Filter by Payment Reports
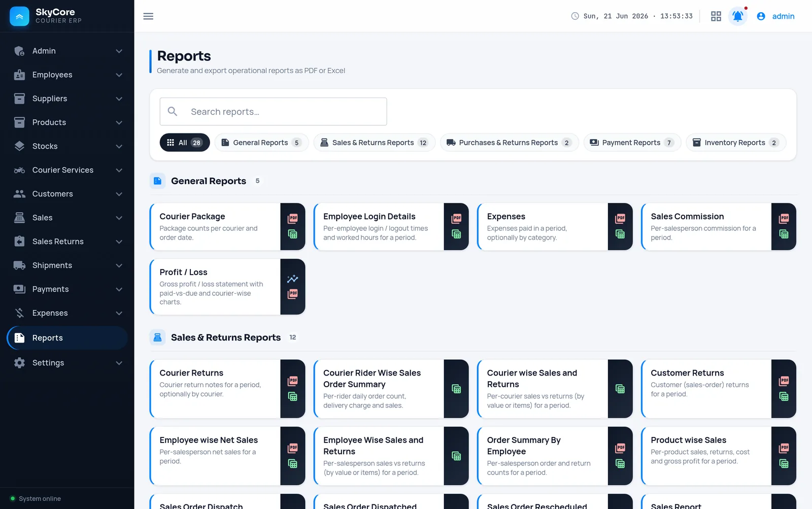The image size is (812, 509). (x=632, y=143)
